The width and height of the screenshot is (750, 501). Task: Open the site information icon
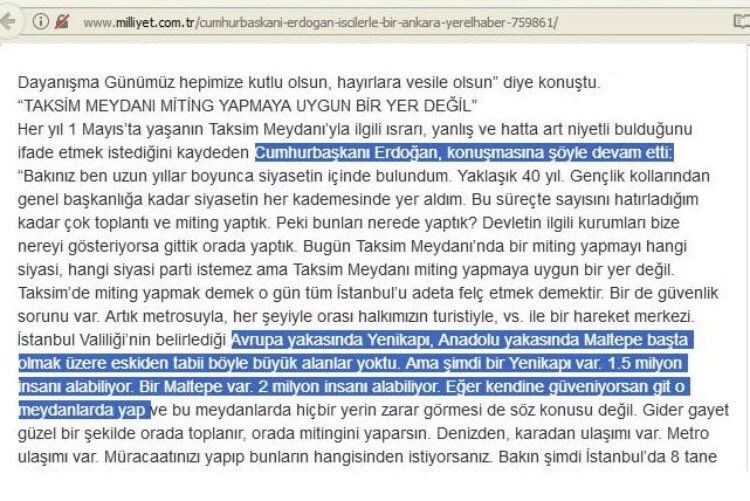tap(41, 21)
